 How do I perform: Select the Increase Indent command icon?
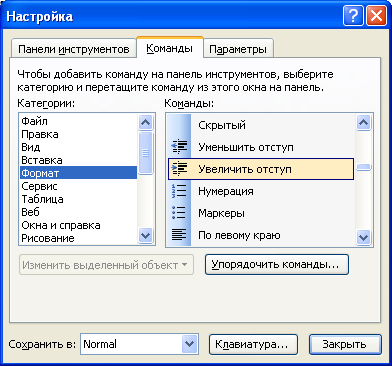(179, 169)
